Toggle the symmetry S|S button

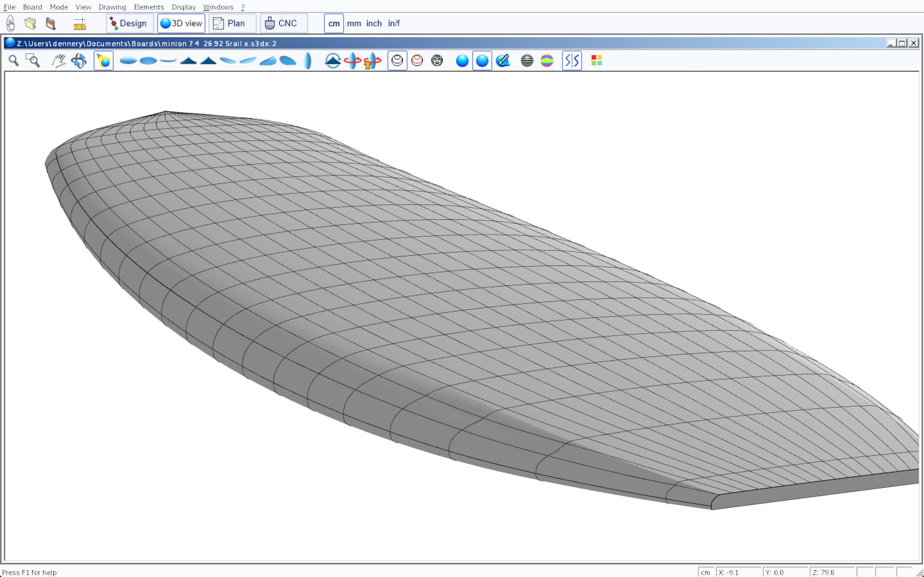click(572, 60)
